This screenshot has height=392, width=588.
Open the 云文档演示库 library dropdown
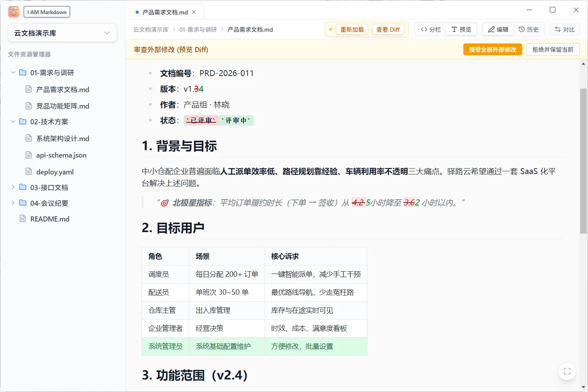pyautogui.click(x=62, y=33)
